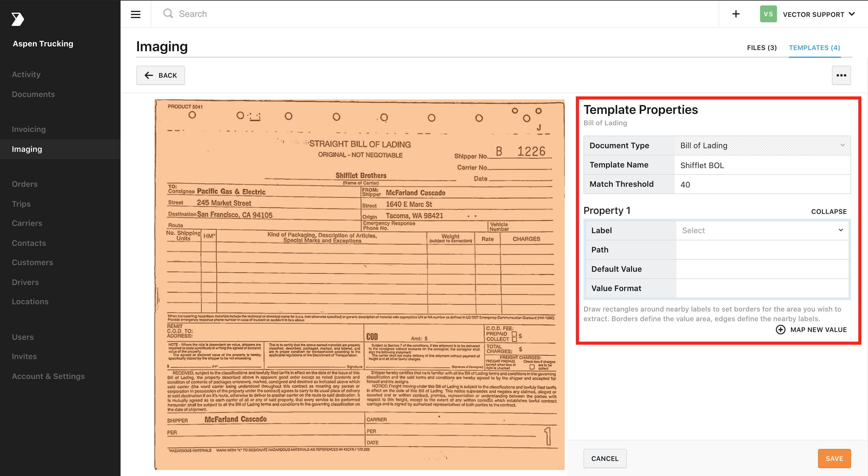Open the three-dots more options button

[841, 75]
